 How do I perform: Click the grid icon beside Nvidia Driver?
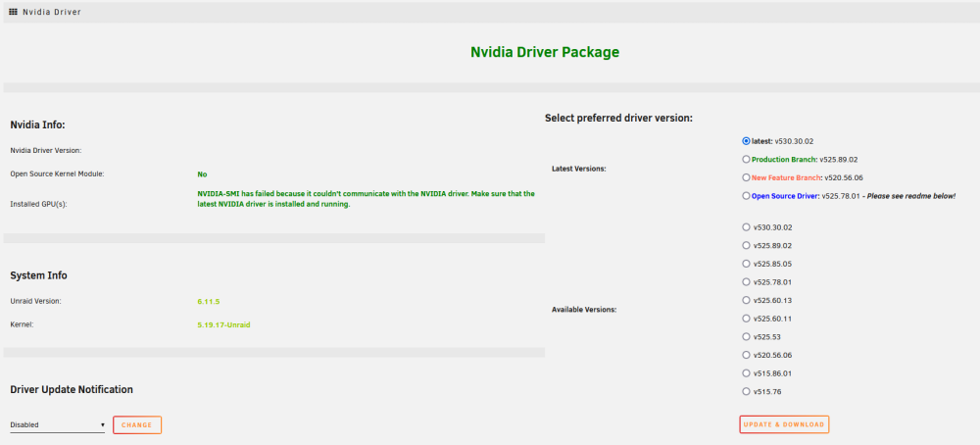tap(13, 11)
